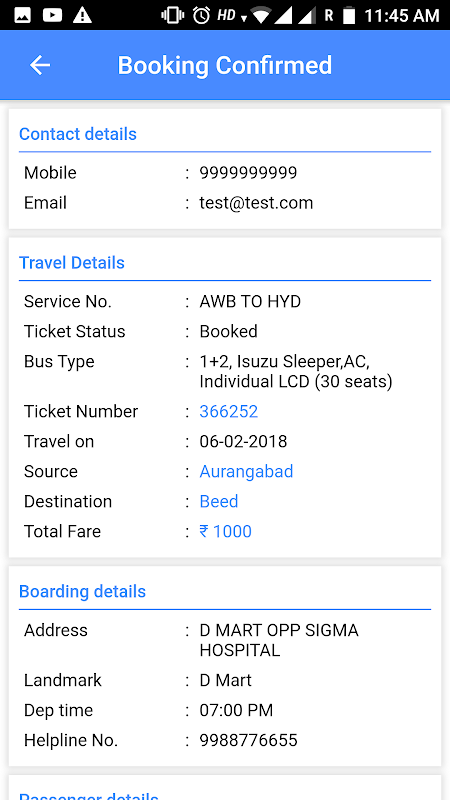The width and height of the screenshot is (450, 800).
Task: Tap the 11:45 AM clock
Action: click(402, 15)
